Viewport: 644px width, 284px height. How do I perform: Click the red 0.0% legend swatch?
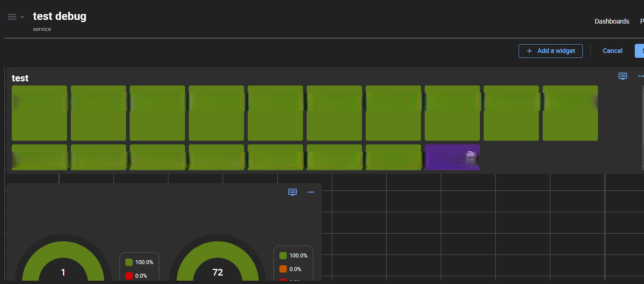129,276
